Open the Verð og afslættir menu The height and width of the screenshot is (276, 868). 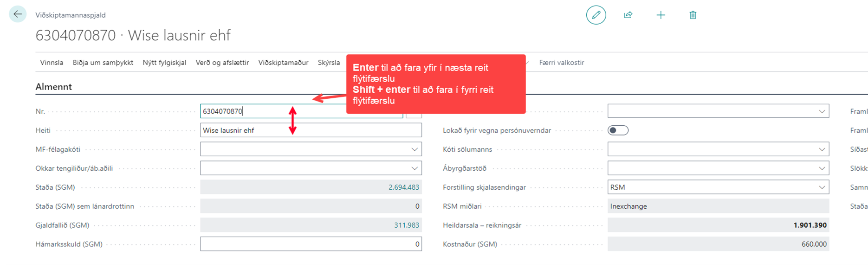(222, 63)
